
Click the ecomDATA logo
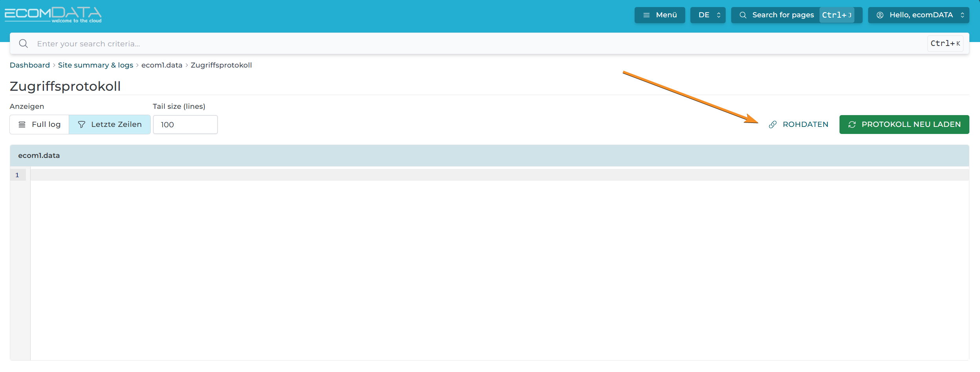click(x=53, y=15)
